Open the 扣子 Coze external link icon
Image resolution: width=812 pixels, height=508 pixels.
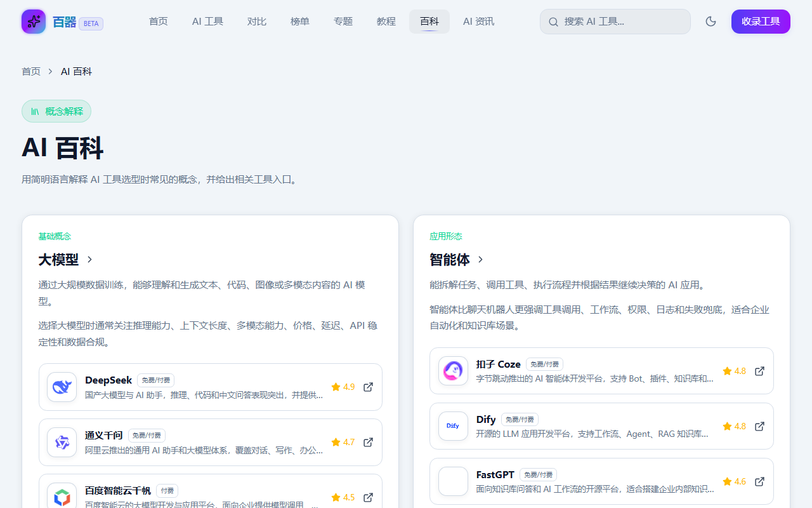tap(759, 371)
